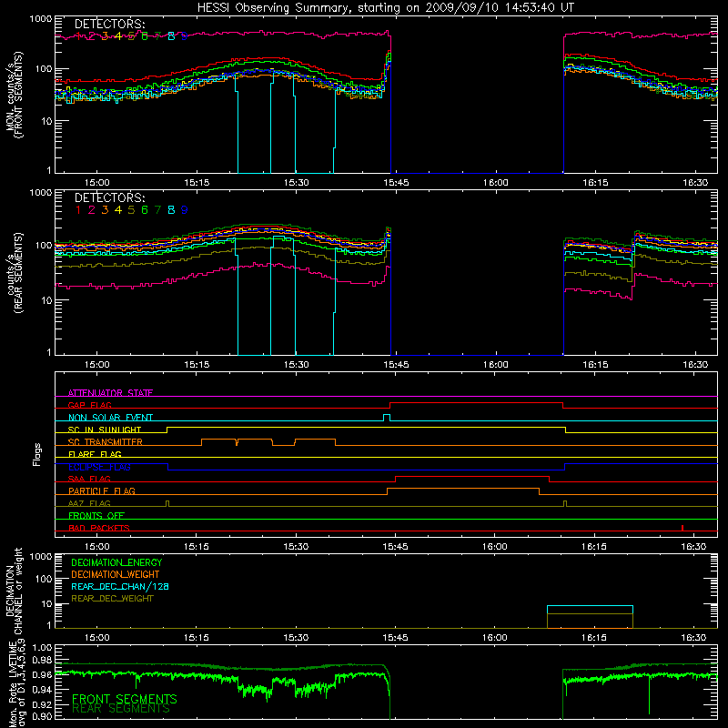Click the 0.98 livetime axis value

coord(43,660)
